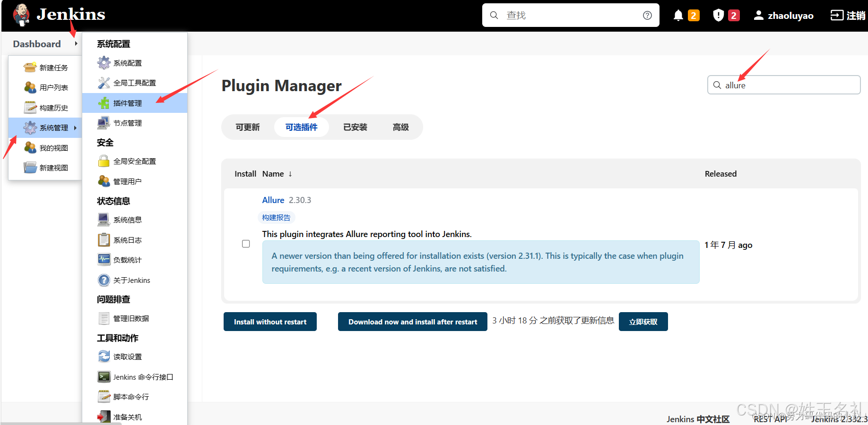Open the notifications bell icon
The image size is (868, 425).
point(678,15)
